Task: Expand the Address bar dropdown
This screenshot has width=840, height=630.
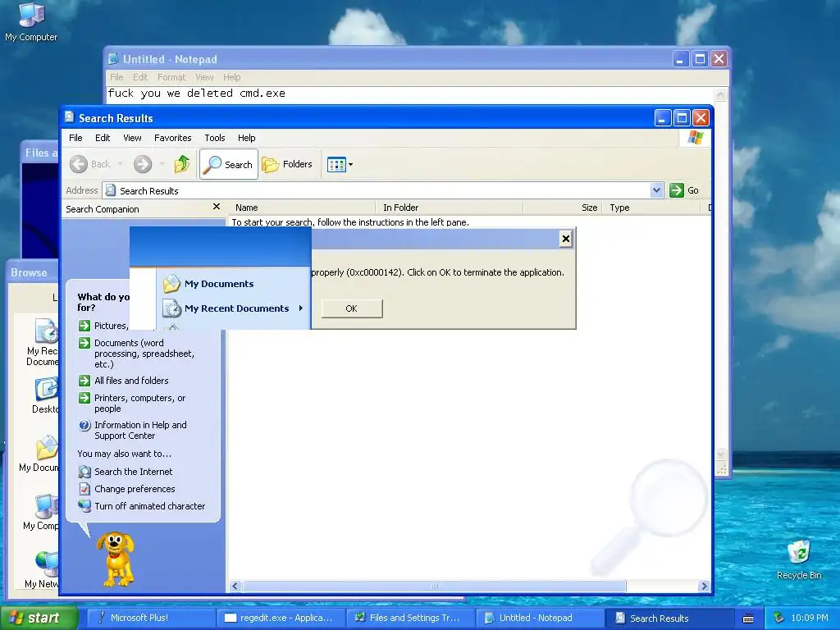Action: [656, 190]
